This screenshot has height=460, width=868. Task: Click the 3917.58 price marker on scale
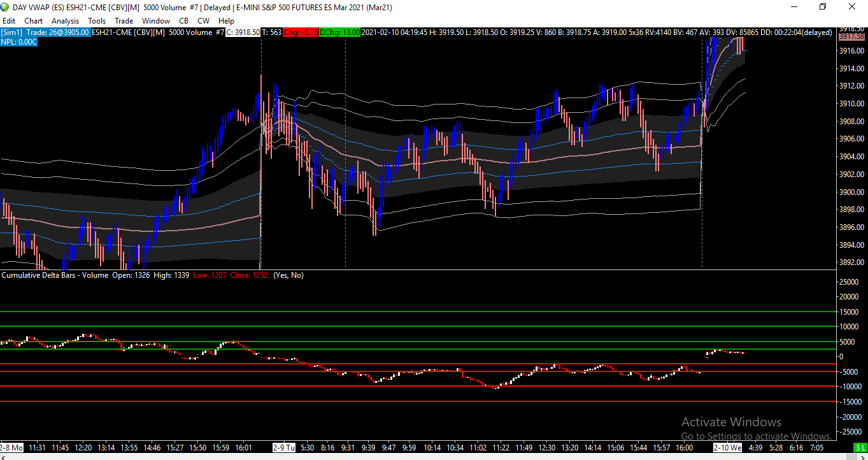[850, 37]
